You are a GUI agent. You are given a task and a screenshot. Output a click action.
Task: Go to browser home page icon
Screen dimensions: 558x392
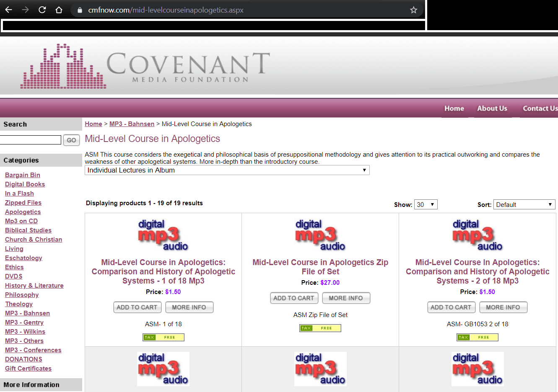click(59, 10)
